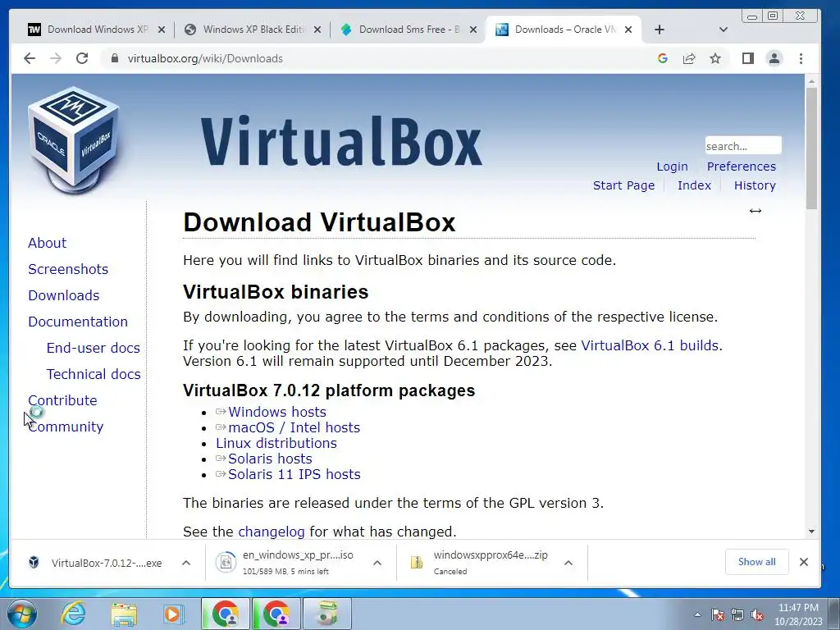The width and height of the screenshot is (840, 630).
Task: Open the Index page
Action: tap(694, 185)
